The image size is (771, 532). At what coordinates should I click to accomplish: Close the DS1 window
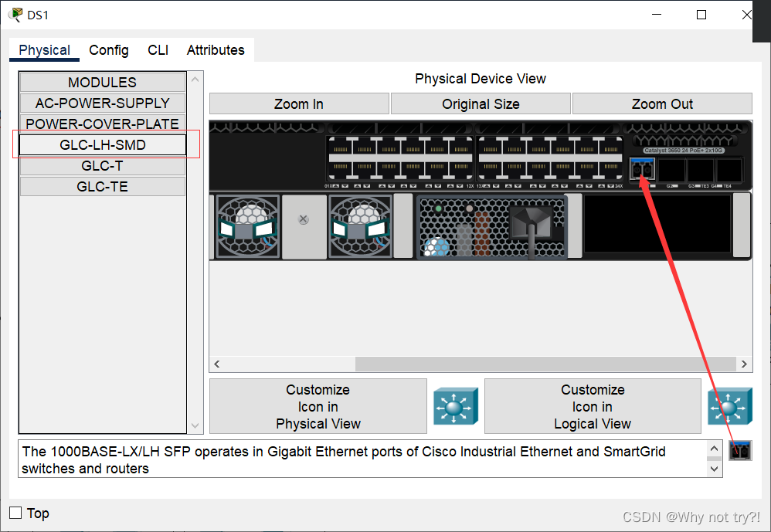[x=746, y=15]
